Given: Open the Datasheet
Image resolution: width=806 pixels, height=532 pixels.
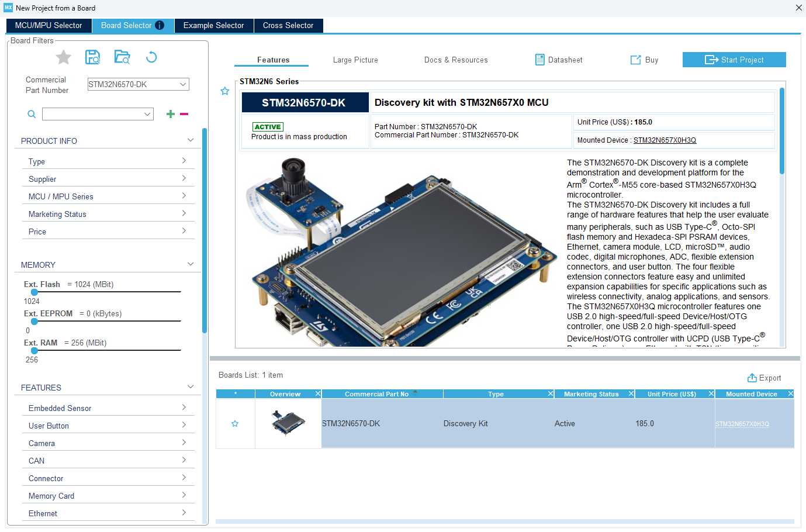Looking at the screenshot, I should coord(559,60).
